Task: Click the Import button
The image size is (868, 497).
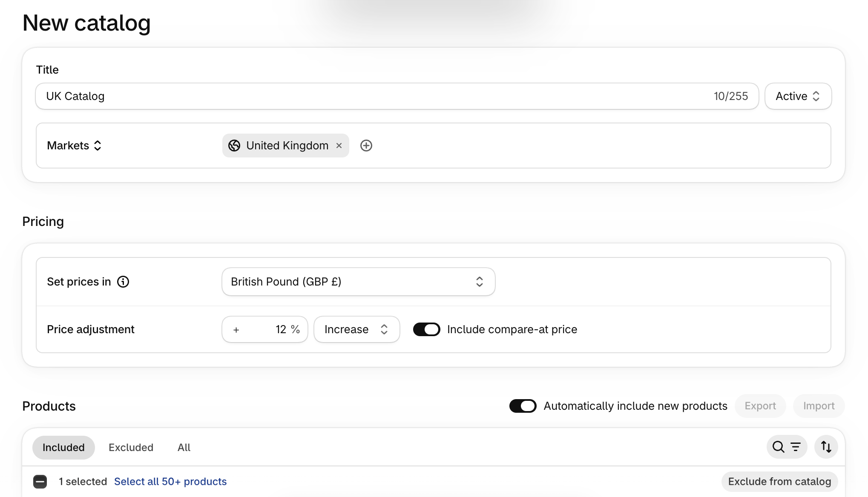Action: point(819,406)
